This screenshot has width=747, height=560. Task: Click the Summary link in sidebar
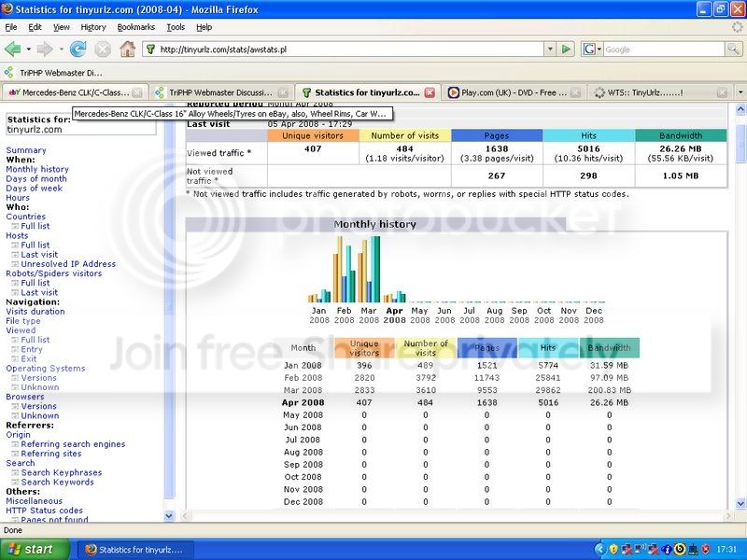pyautogui.click(x=26, y=150)
